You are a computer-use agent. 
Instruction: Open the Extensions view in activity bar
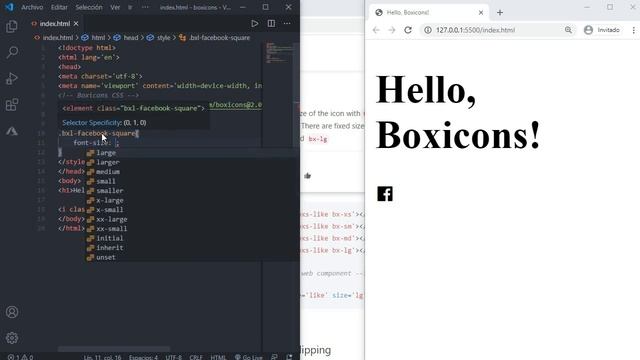(x=12, y=104)
